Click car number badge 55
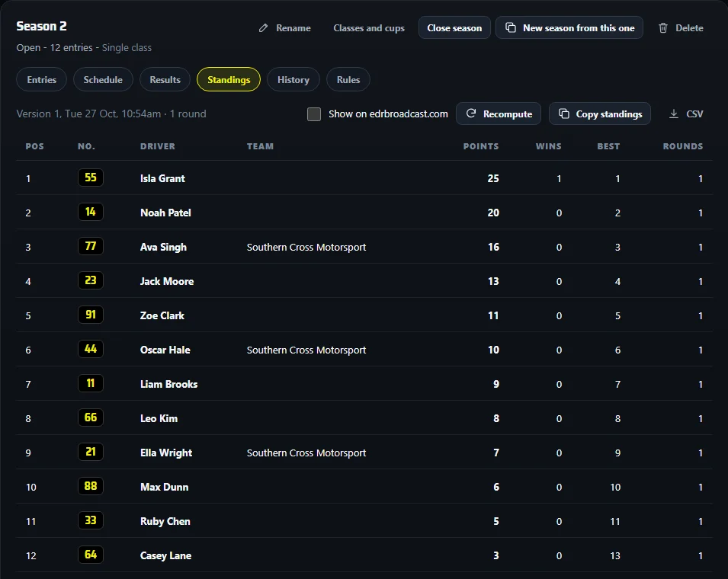 pos(91,178)
